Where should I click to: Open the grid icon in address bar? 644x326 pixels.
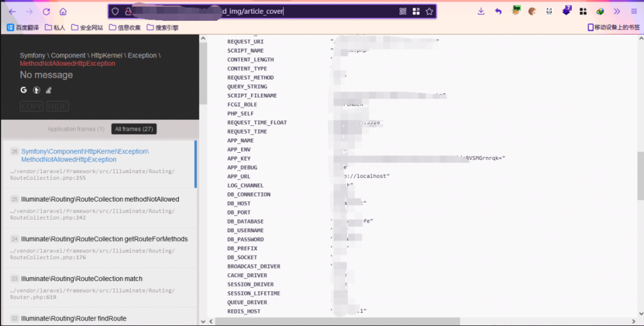tap(416, 11)
